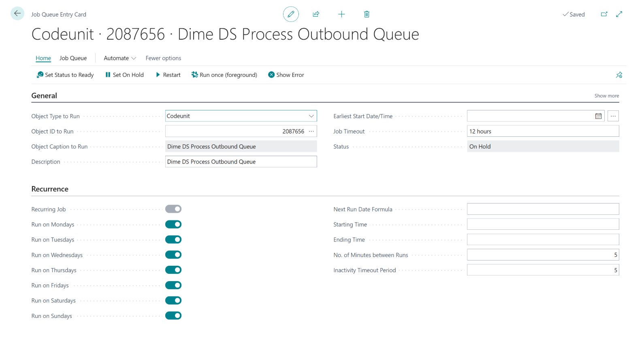
Task: Click the Saved status indicator
Action: point(574,14)
